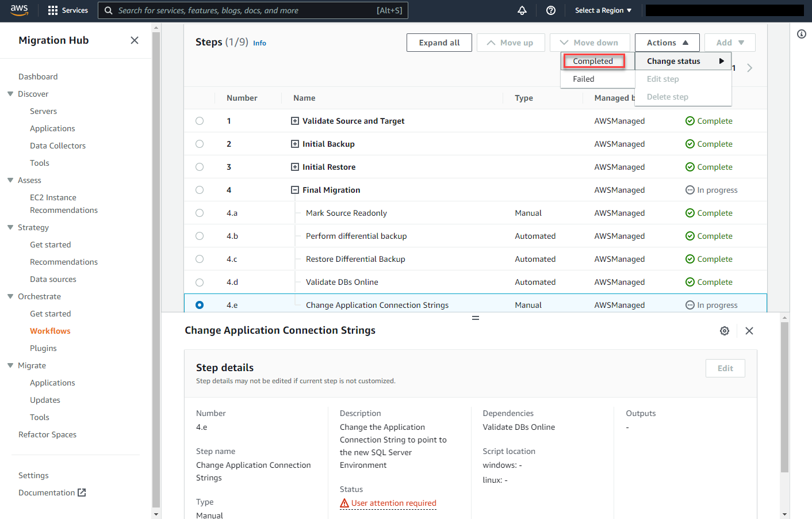Collapse the Migrate nav section

[x=10, y=365]
